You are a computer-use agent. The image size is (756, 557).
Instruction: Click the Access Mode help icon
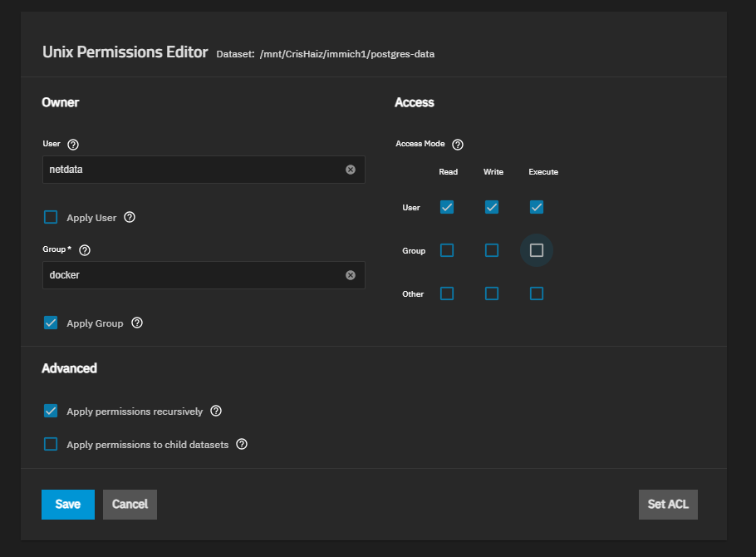[458, 145]
